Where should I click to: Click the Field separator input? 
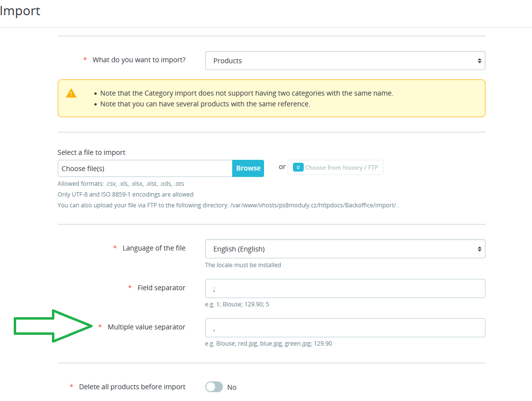tap(345, 289)
